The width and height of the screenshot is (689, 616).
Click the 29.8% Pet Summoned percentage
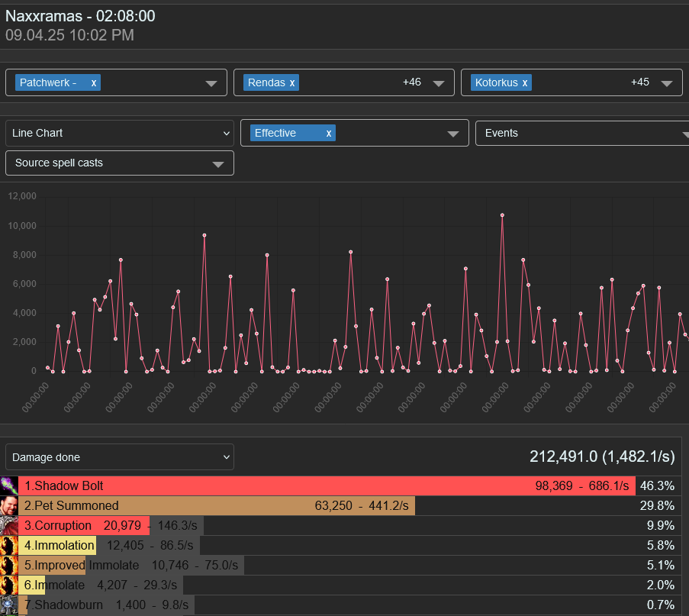657,505
